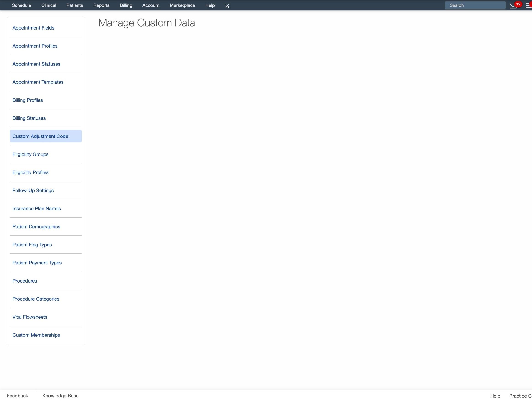Screen dimensions: 532x401
Task: Open the Help menu in top navbar
Action: coord(210,5)
